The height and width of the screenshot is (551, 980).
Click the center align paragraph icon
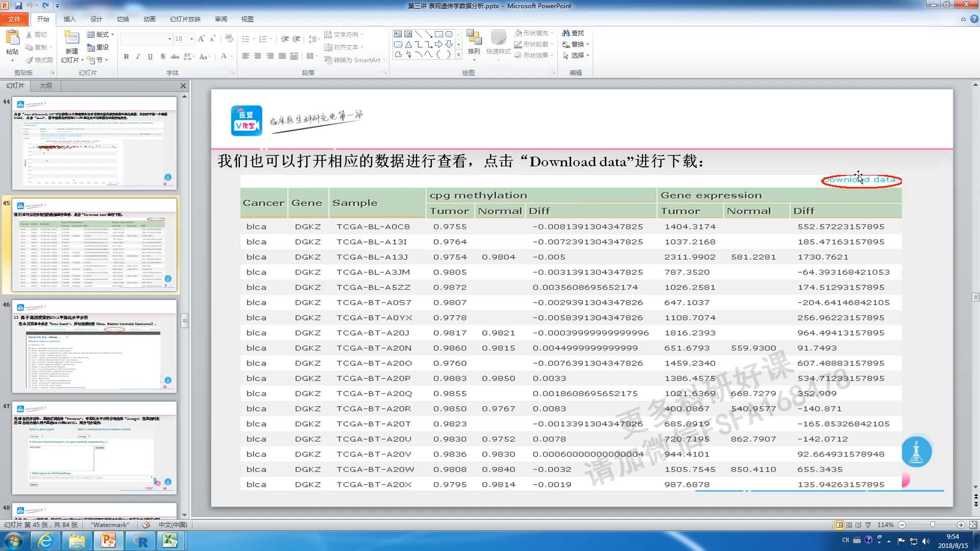[x=258, y=56]
